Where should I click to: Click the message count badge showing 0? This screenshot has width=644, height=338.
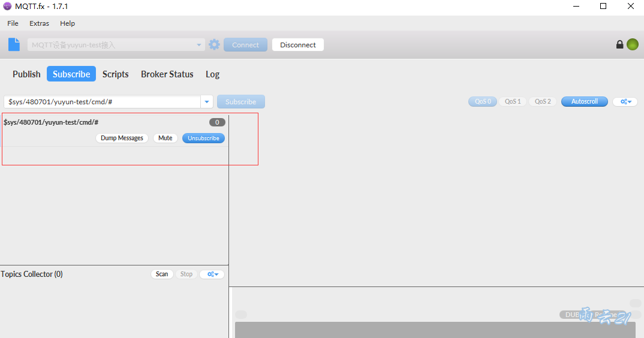coord(217,122)
